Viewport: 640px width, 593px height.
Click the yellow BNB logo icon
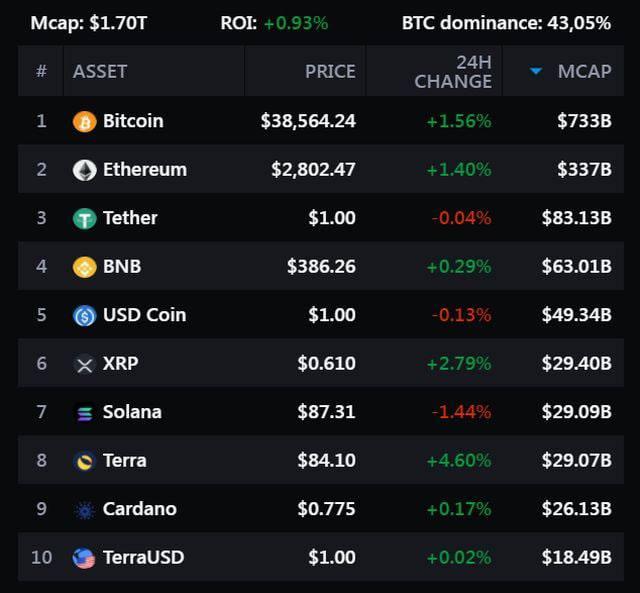pyautogui.click(x=84, y=267)
